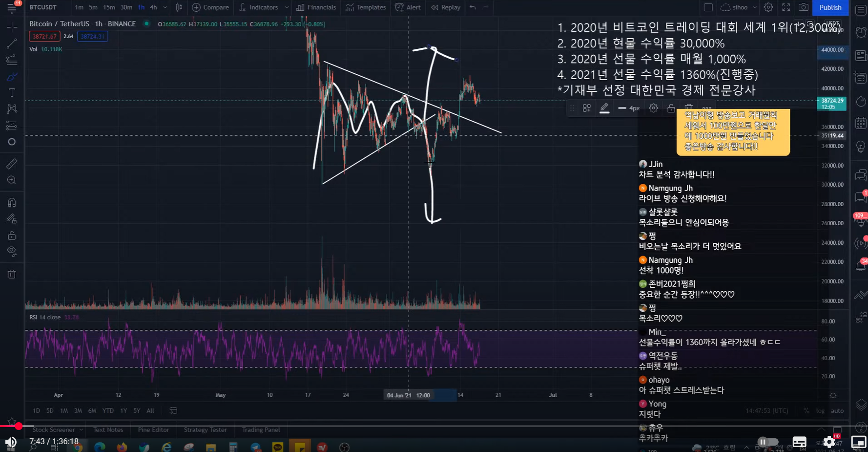The height and width of the screenshot is (452, 868).
Task: Switch to the 30m timeframe
Action: click(126, 7)
